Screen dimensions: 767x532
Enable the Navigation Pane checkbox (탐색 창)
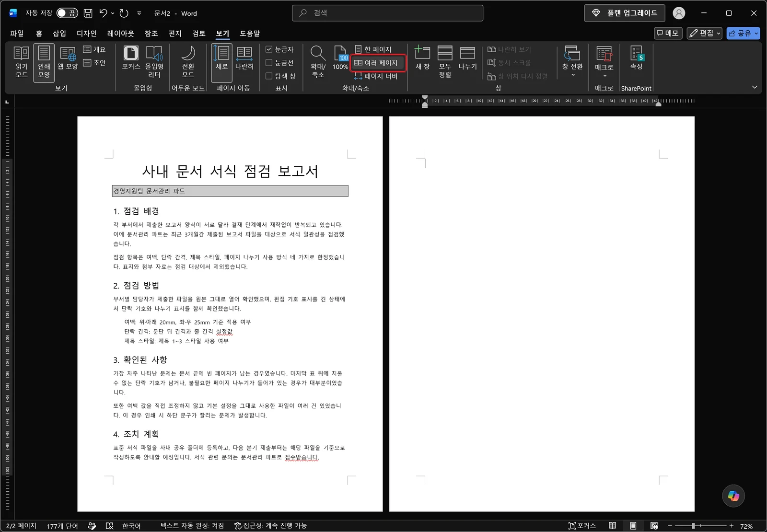[x=269, y=76]
